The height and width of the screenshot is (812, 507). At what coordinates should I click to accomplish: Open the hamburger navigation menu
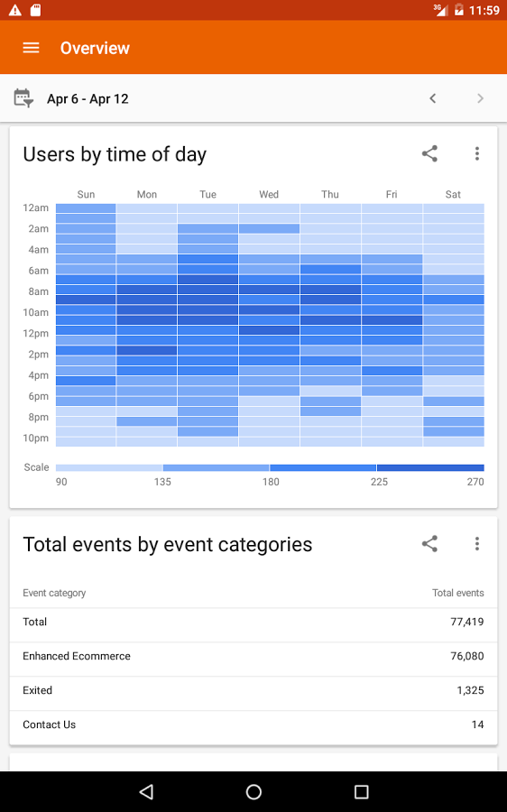point(31,48)
